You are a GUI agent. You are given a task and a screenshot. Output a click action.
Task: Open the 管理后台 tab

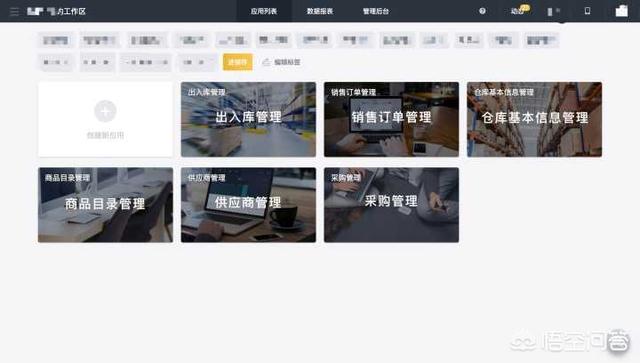coord(376,11)
